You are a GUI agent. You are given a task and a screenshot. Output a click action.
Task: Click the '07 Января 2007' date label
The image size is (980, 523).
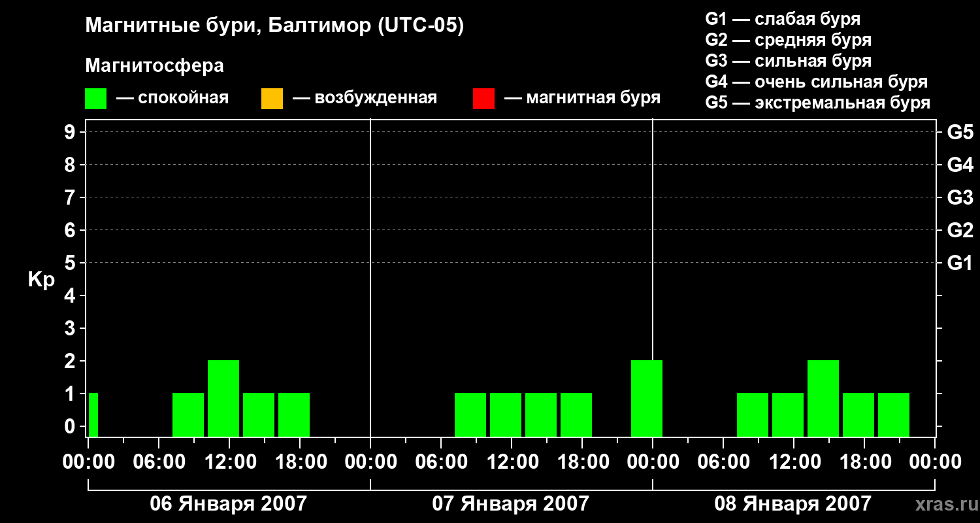coord(510,503)
